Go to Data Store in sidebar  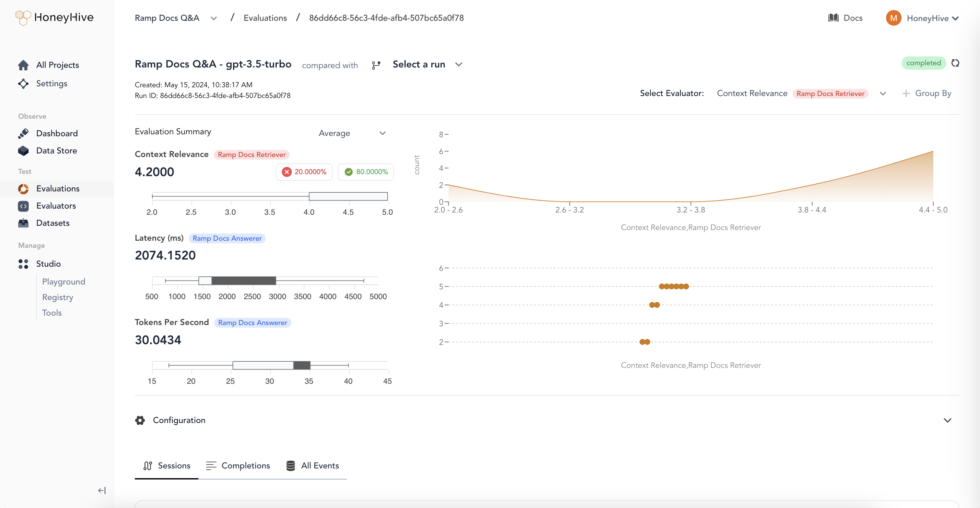(56, 151)
